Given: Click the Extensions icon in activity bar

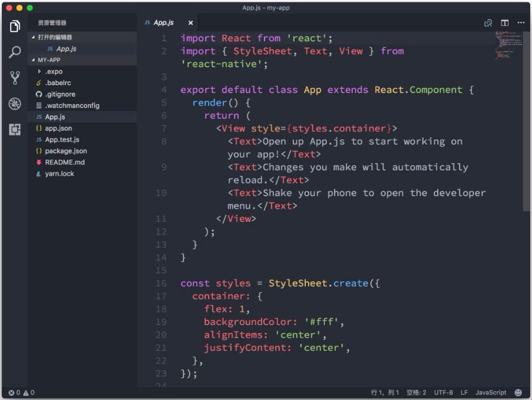Looking at the screenshot, I should pos(14,130).
